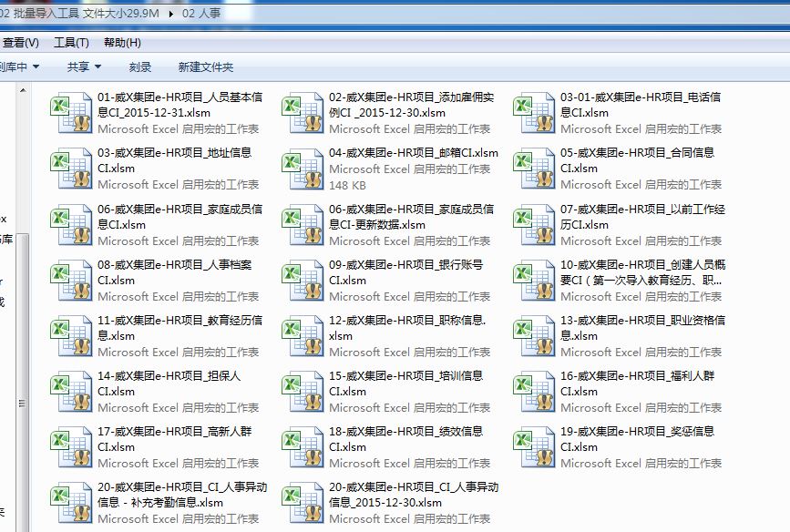Viewport: 790px width, 532px height.
Task: Expand the breadcrumb arrow before 02 人事
Action: pyautogui.click(x=170, y=14)
